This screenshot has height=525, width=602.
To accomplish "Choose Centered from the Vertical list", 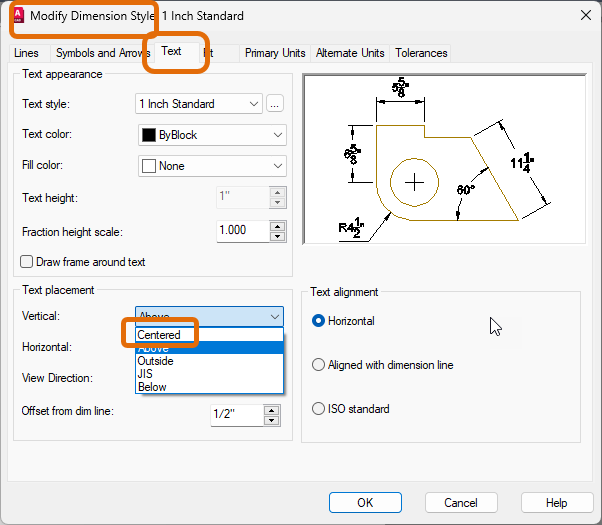I will click(209, 335).
